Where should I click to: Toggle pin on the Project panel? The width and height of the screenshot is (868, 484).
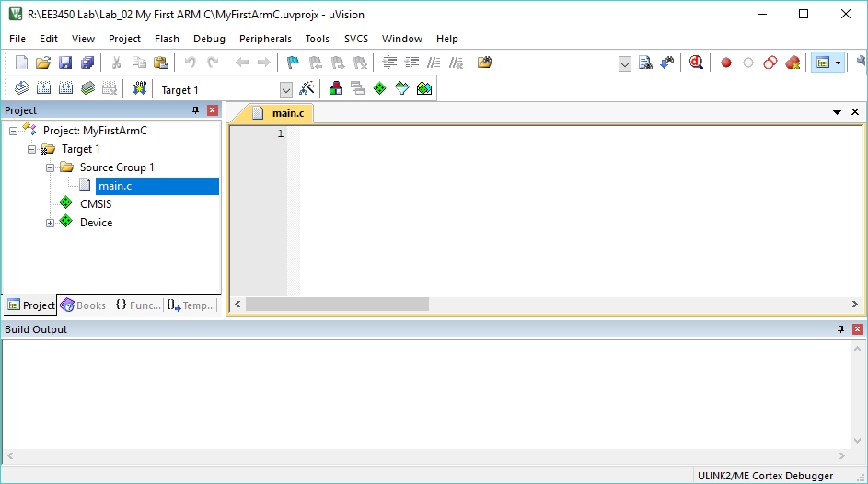(195, 110)
